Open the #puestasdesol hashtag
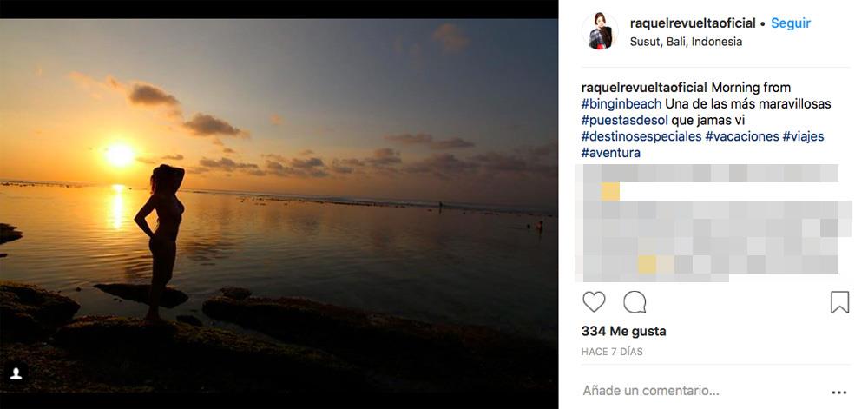Screen dimensions: 868x409 click(x=625, y=121)
